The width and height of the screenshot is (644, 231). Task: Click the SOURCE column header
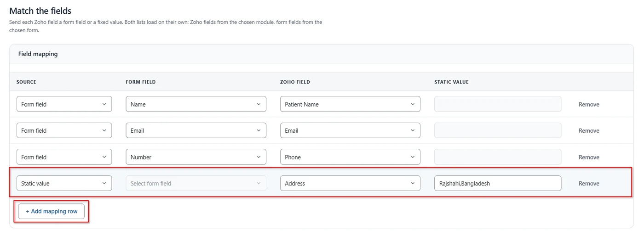coord(26,82)
